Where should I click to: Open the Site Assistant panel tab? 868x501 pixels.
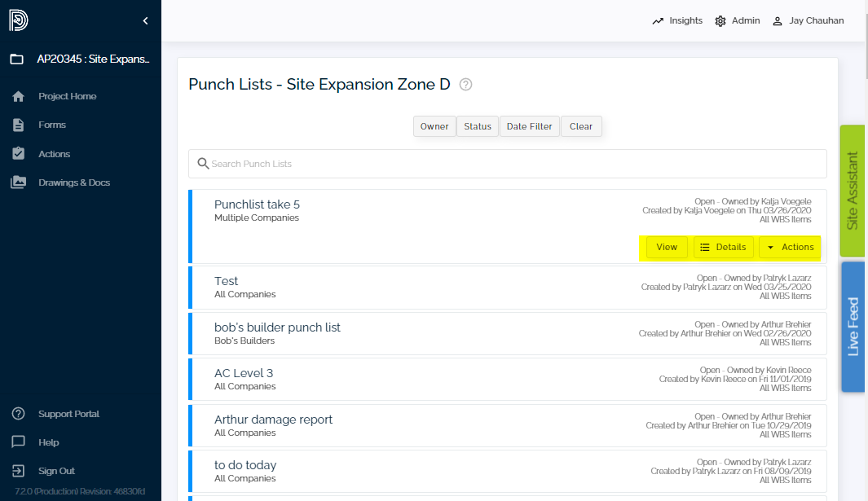tap(853, 190)
